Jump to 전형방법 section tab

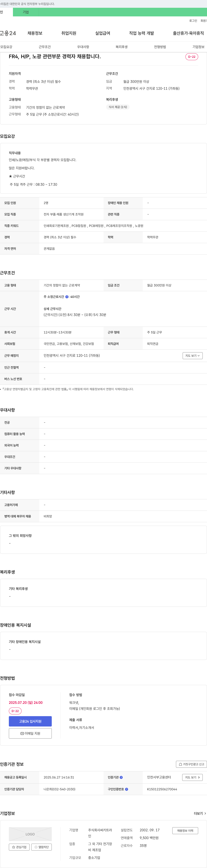pos(160,47)
